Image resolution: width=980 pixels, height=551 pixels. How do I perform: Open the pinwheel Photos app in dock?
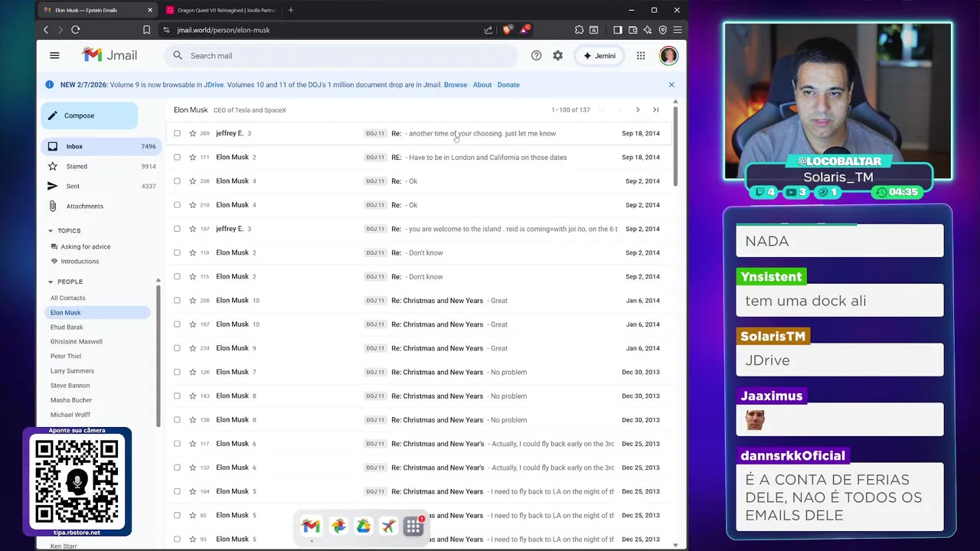[338, 526]
